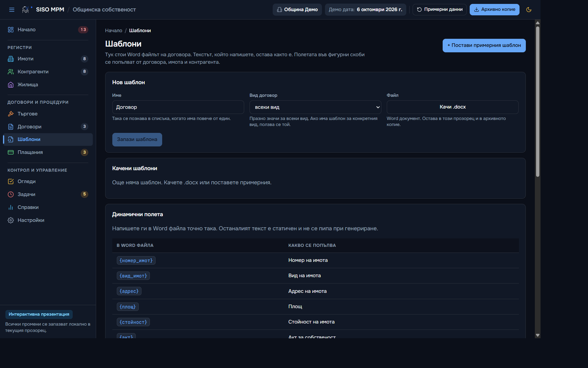Click the {площ} field tag
The width and height of the screenshot is (588, 368).
[x=128, y=307]
